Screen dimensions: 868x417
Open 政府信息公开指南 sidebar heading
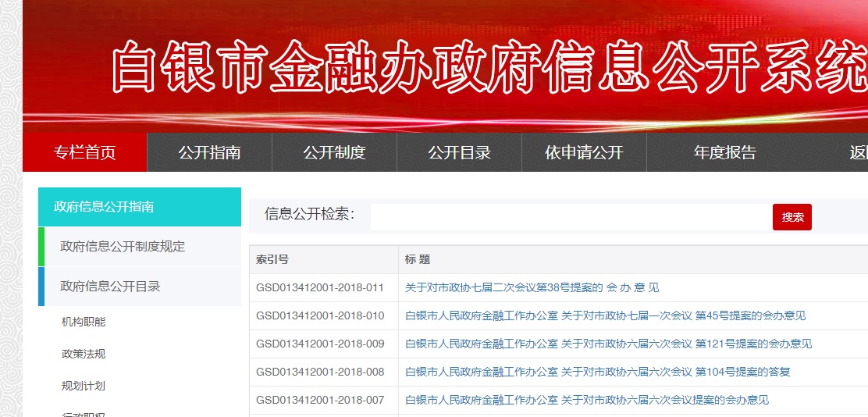click(140, 207)
